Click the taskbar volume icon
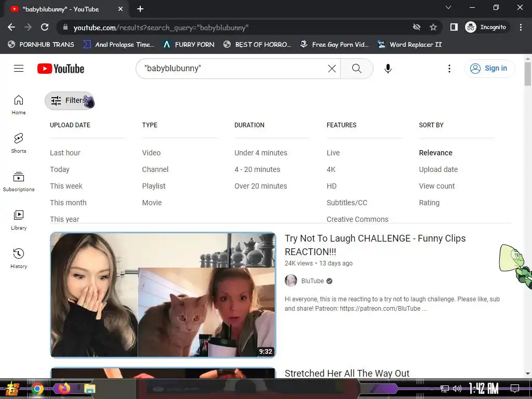Viewport: 532px width, 399px height. point(457,389)
